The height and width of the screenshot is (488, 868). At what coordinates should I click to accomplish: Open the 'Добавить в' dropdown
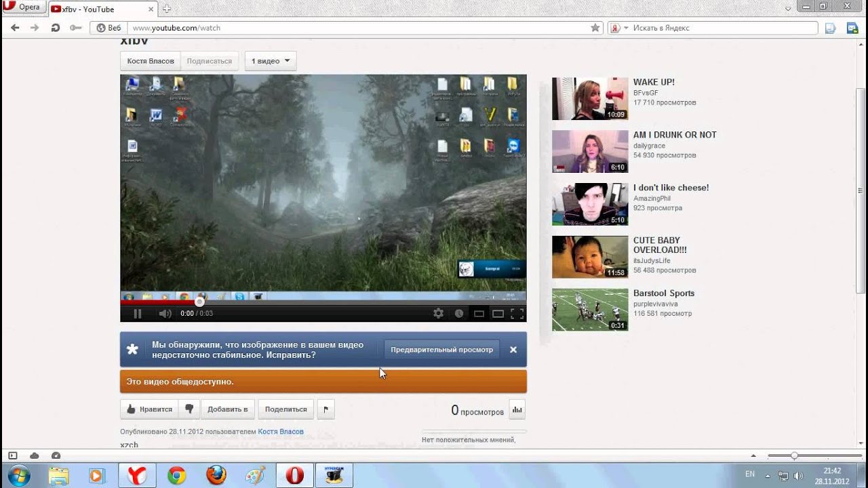tap(228, 409)
